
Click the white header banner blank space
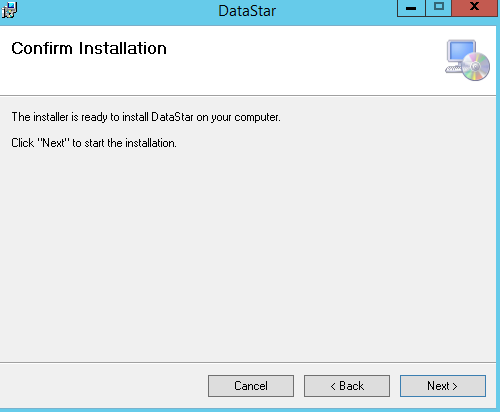pos(300,60)
